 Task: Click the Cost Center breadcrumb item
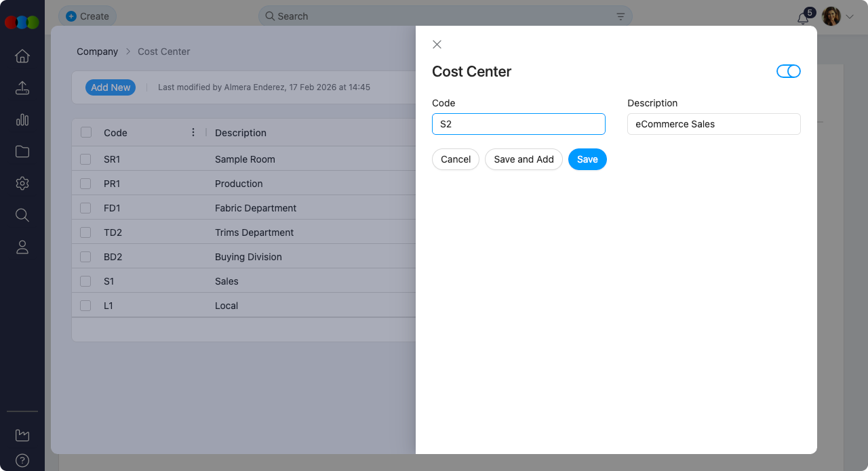coord(163,52)
